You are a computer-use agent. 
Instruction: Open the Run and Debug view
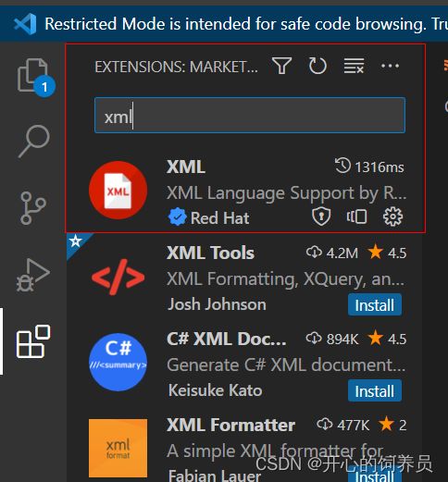(x=33, y=275)
